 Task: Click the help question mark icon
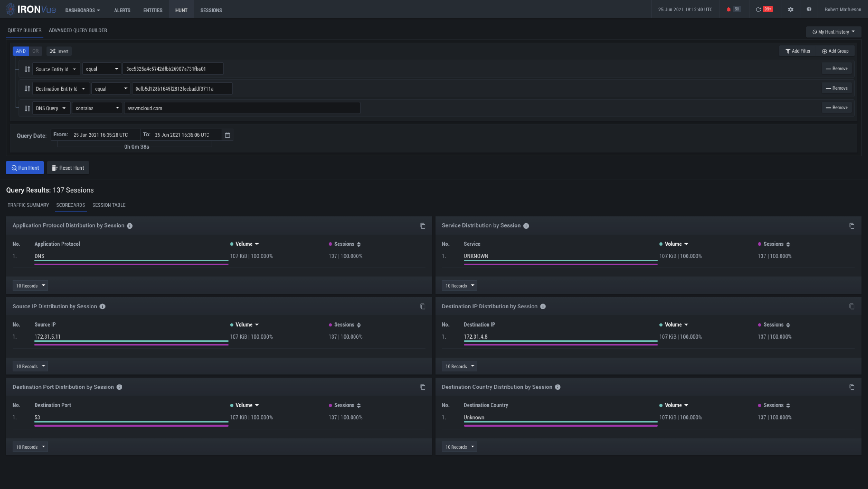point(809,9)
